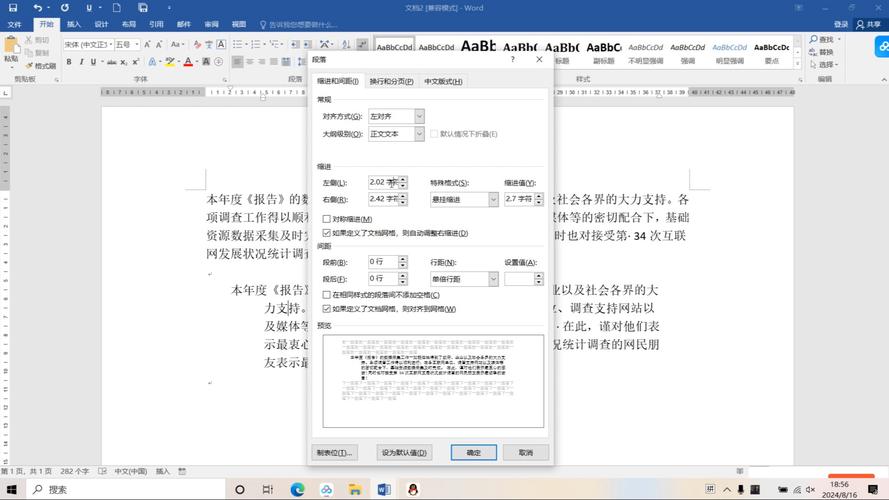Click the 共享 (Share) button
The width and height of the screenshot is (889, 500).
pos(869,24)
